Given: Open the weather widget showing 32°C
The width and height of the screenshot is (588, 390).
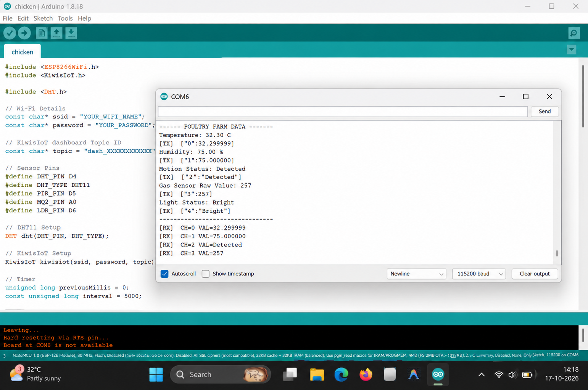Looking at the screenshot, I should (35, 374).
